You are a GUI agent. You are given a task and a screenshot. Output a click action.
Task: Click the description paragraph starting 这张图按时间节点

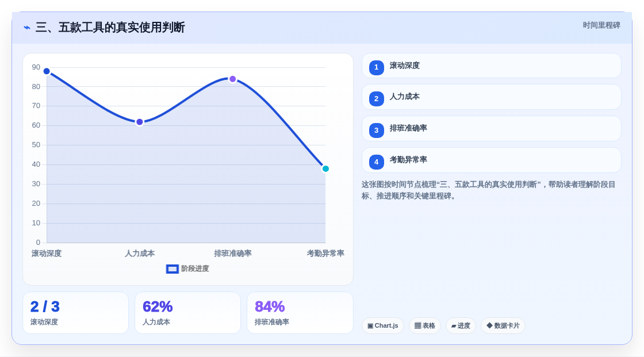click(488, 190)
